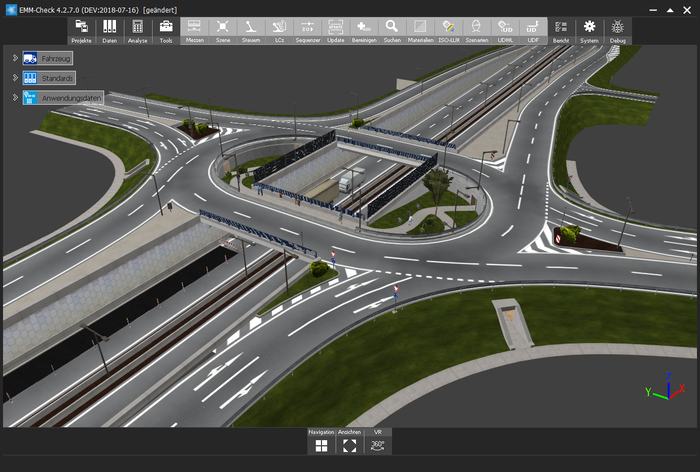
Task: Click the Szene toolbar icon
Action: click(222, 29)
